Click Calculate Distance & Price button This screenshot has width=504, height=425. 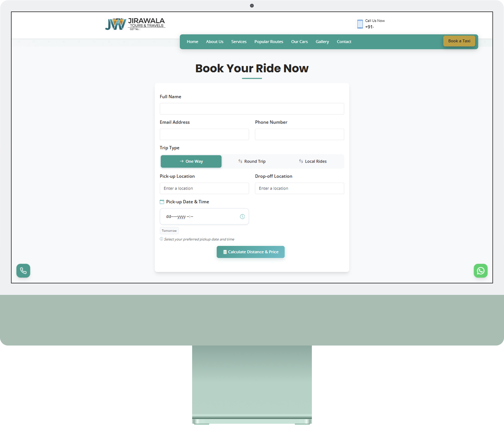[250, 252]
